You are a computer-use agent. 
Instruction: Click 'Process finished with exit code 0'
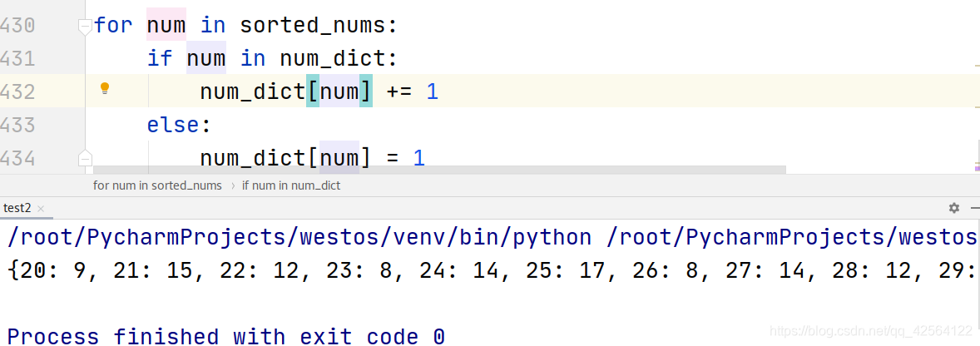pos(226,337)
